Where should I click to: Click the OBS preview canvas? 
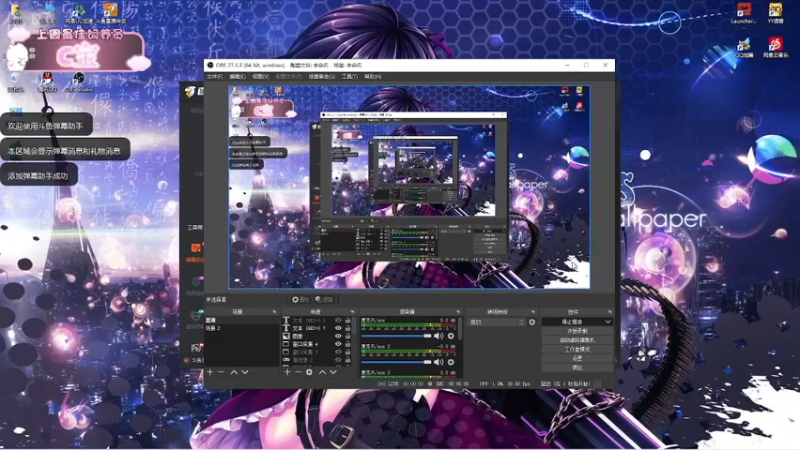coord(409,187)
